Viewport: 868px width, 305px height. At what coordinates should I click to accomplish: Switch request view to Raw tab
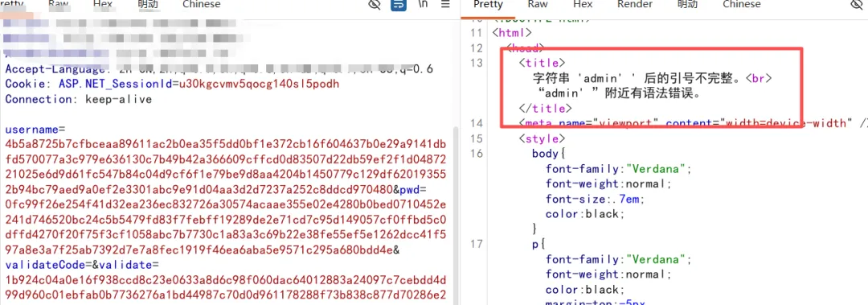click(x=59, y=5)
